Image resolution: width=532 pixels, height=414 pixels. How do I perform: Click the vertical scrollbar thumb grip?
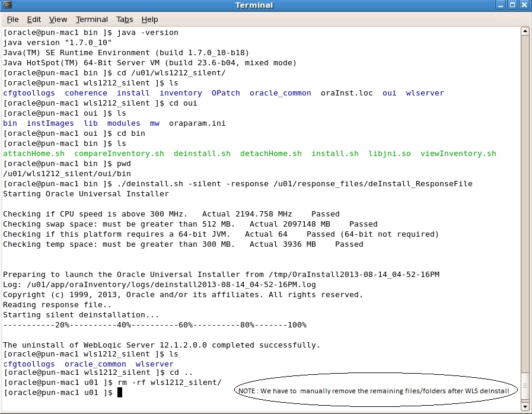(x=525, y=386)
